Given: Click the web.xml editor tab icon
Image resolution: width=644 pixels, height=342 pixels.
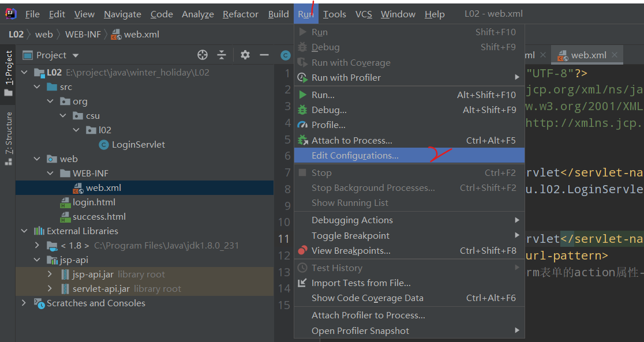Looking at the screenshot, I should tap(562, 55).
